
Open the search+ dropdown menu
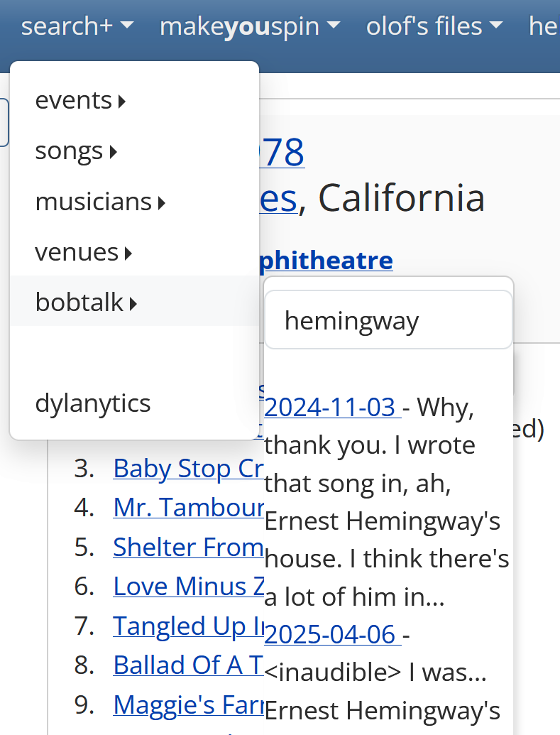point(77,26)
